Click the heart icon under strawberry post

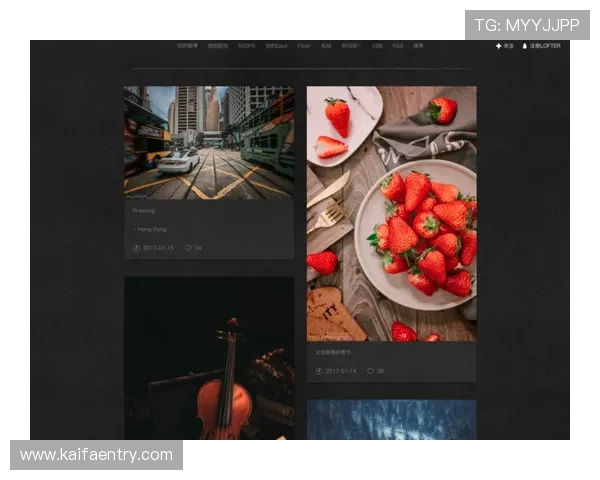coord(370,371)
